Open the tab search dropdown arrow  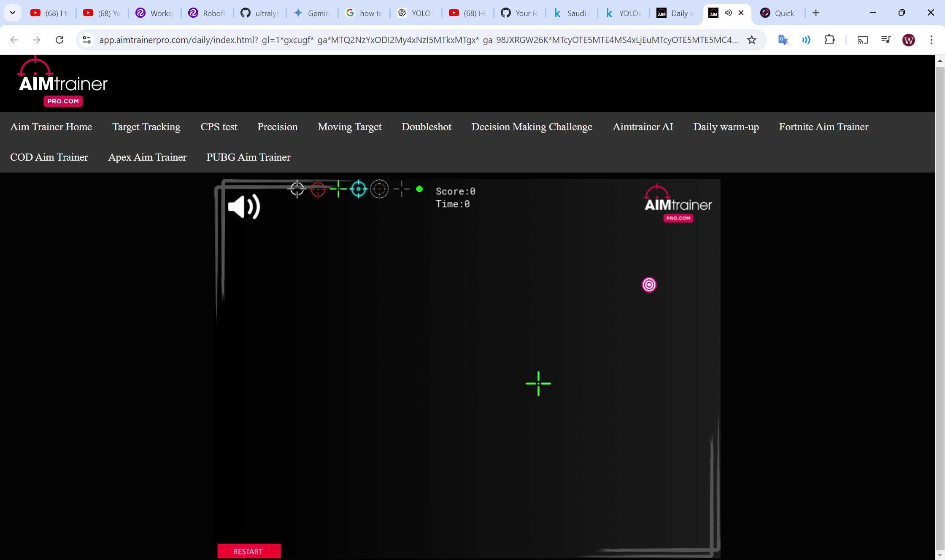point(13,13)
